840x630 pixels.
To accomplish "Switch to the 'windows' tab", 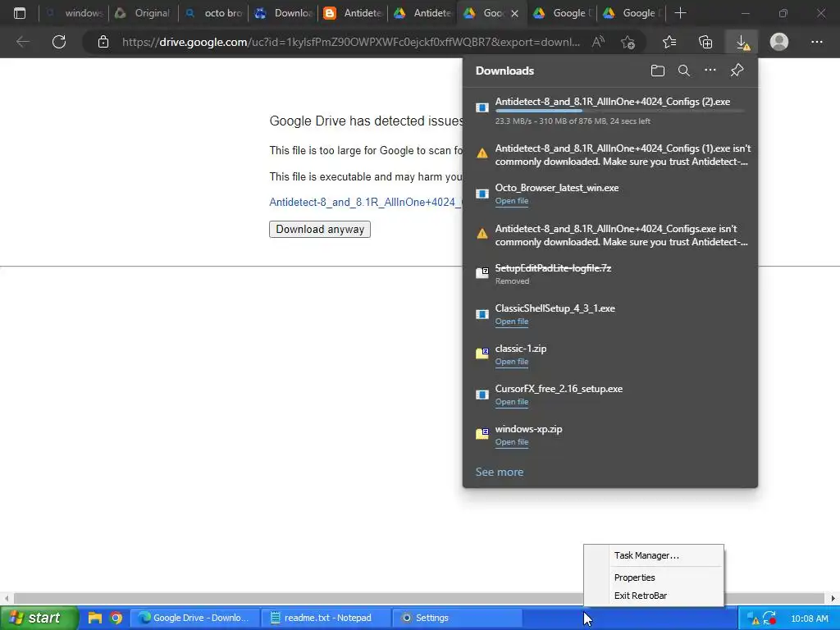I will pyautogui.click(x=73, y=13).
